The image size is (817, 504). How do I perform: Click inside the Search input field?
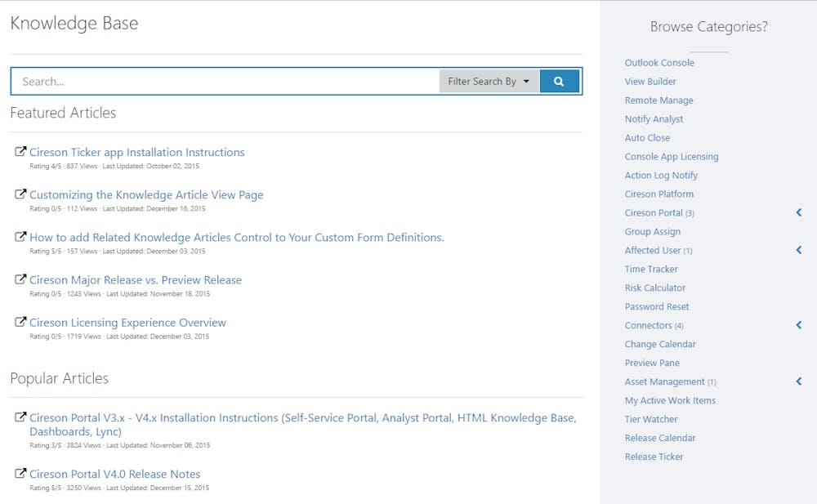pos(221,81)
